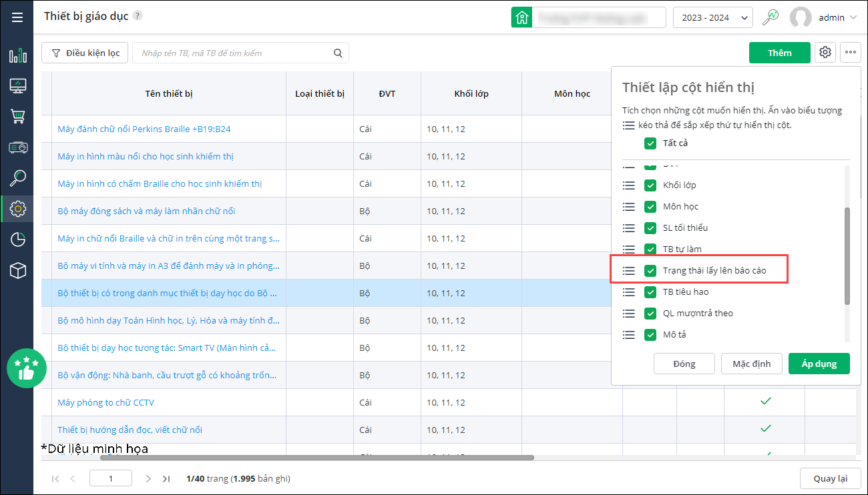Screen dimensions: 868x495
Task: Click the Khối lớp column header
Action: 471,93
